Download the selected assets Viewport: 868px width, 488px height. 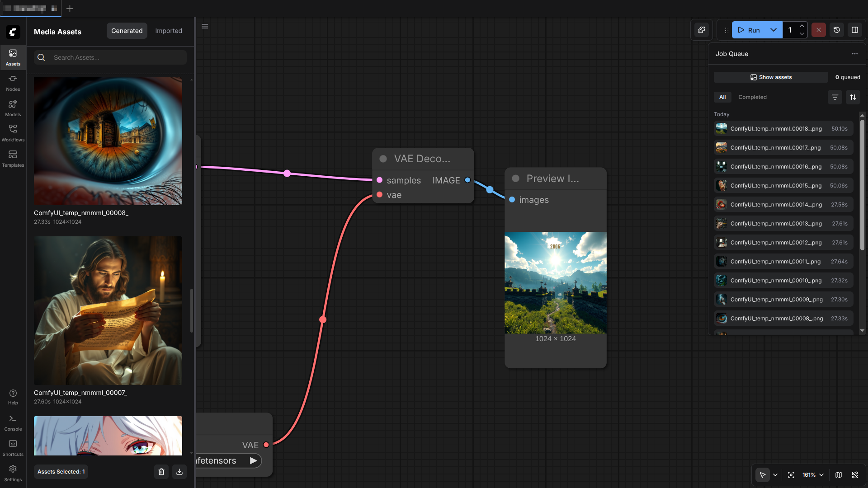pyautogui.click(x=179, y=472)
